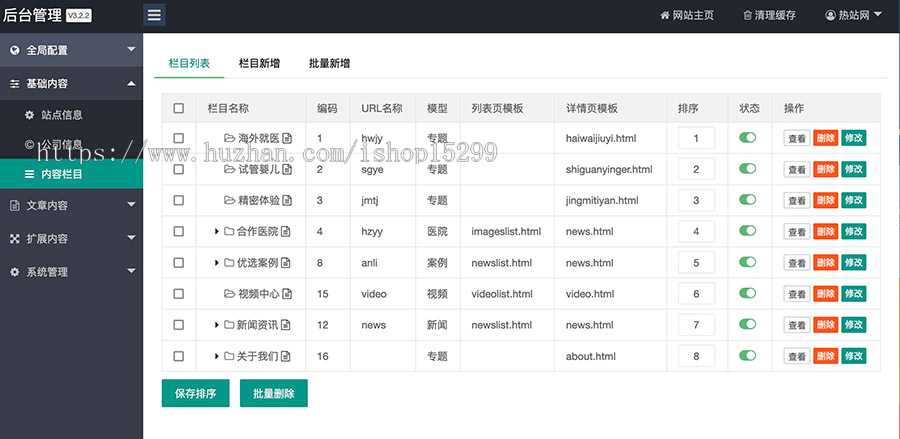900x439 pixels.
Task: Click 修改 for the 精密体验 row
Action: 854,200
